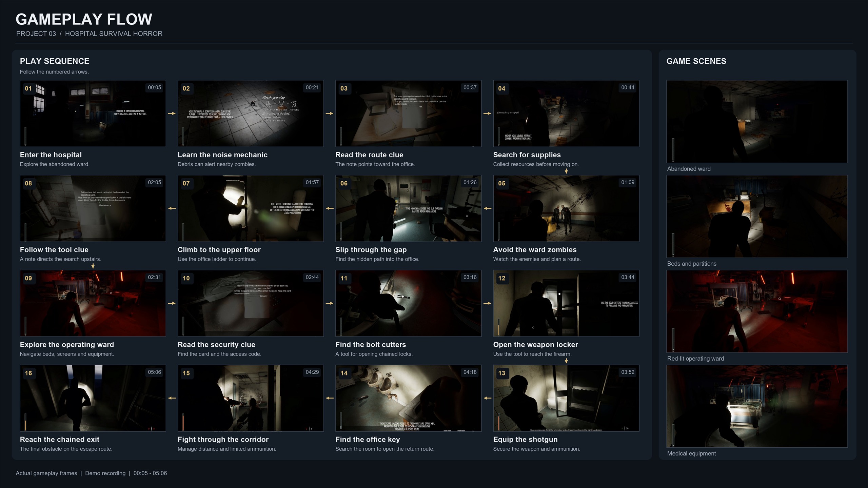Click the 'Avoid the ward zombies' frame
Image resolution: width=868 pixels, height=488 pixels.
[566, 208]
